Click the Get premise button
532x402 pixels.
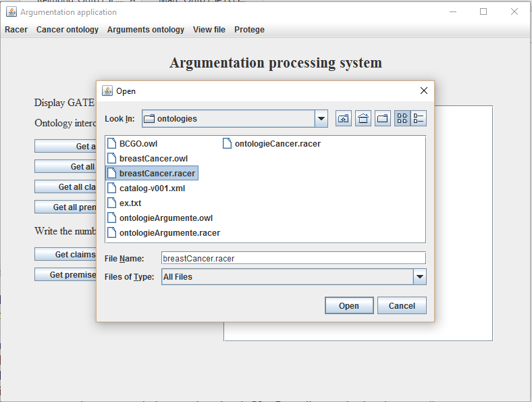(x=65, y=275)
